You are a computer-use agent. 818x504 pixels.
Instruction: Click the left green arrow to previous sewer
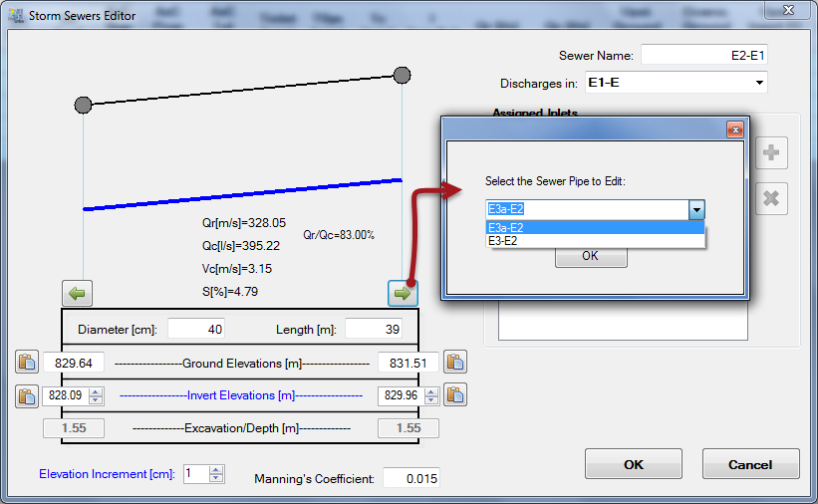pos(78,293)
